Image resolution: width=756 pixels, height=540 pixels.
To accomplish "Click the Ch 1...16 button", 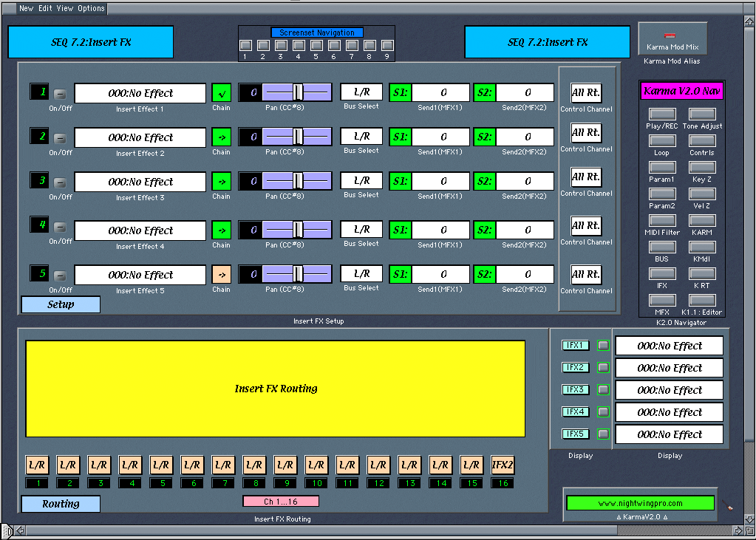I will (281, 502).
